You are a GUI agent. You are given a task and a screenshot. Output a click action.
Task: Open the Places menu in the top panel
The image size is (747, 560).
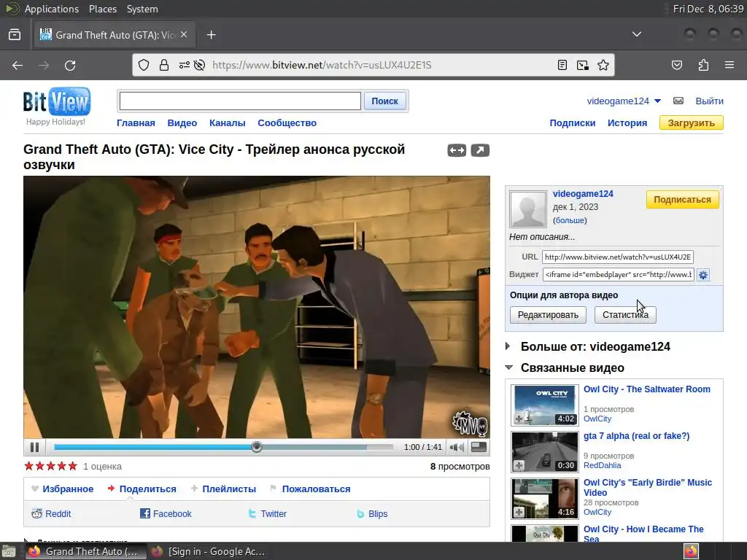[102, 9]
